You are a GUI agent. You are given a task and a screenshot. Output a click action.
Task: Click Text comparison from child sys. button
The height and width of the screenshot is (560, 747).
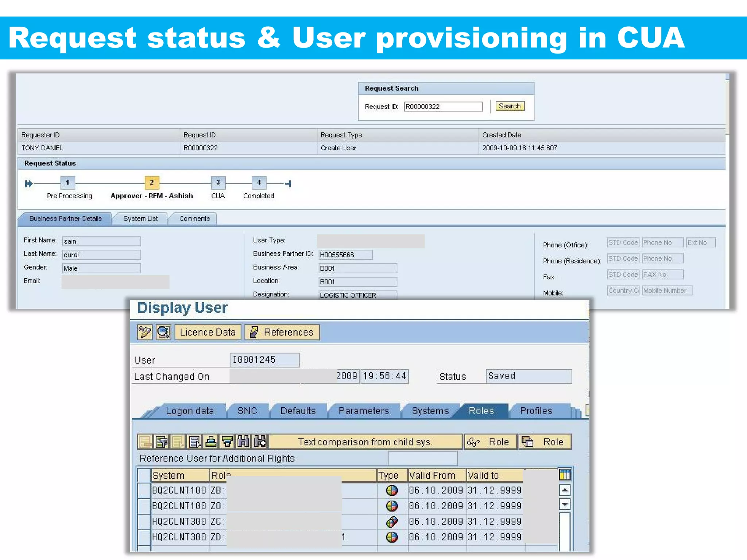(x=365, y=442)
